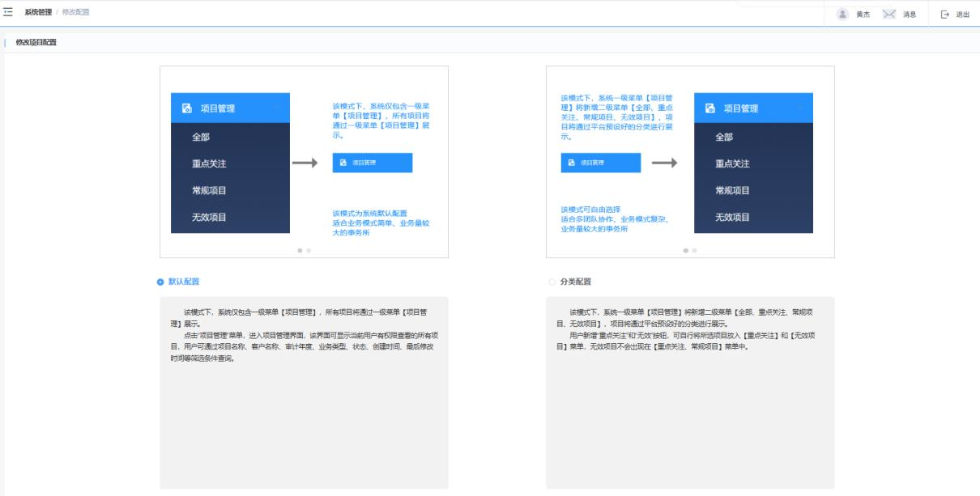This screenshot has width=980, height=496.
Task: Switch to second slide dot in left carousel
Action: click(x=309, y=251)
